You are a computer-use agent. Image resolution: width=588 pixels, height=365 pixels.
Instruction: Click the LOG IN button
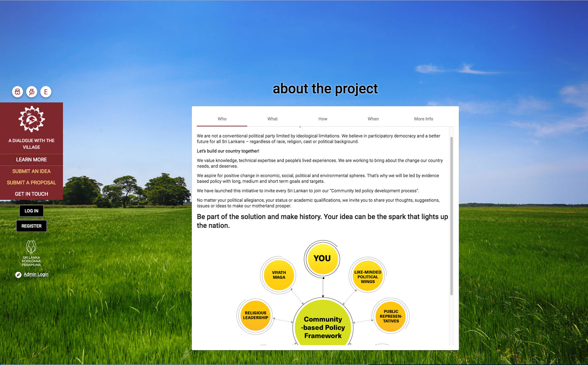coord(32,211)
